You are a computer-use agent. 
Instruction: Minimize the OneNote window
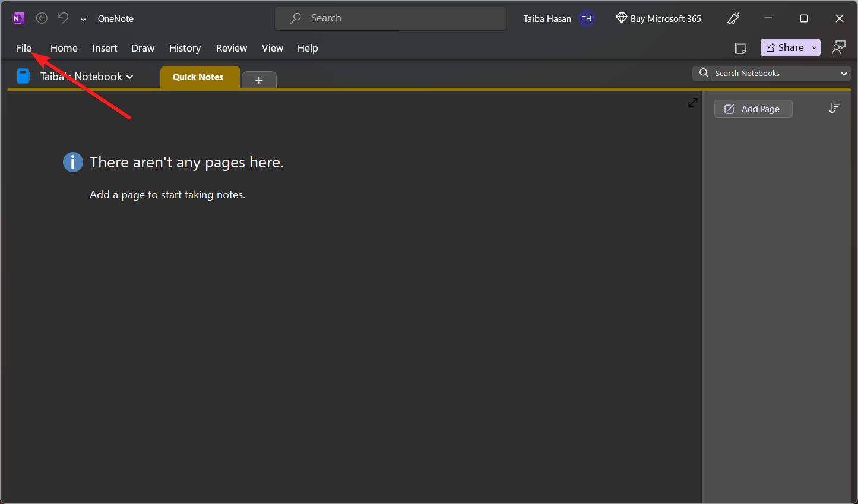(x=768, y=18)
